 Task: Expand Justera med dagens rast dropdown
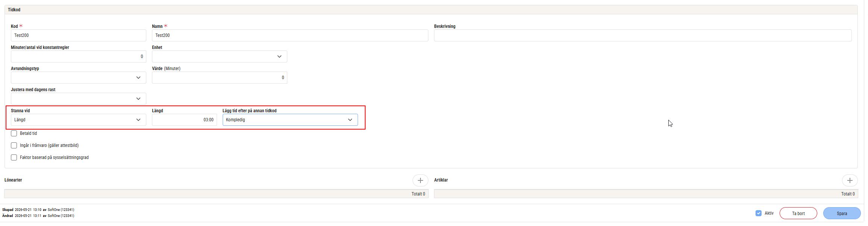pos(78,99)
